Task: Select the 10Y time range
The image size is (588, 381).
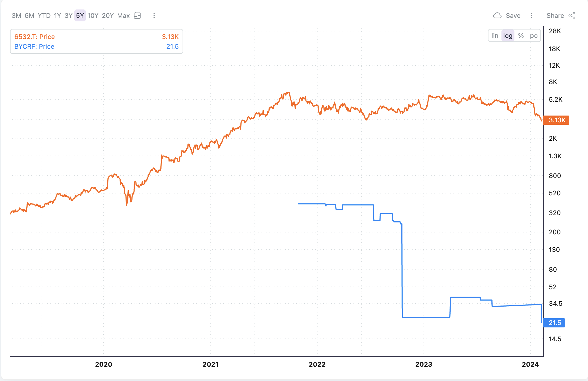Action: tap(93, 16)
